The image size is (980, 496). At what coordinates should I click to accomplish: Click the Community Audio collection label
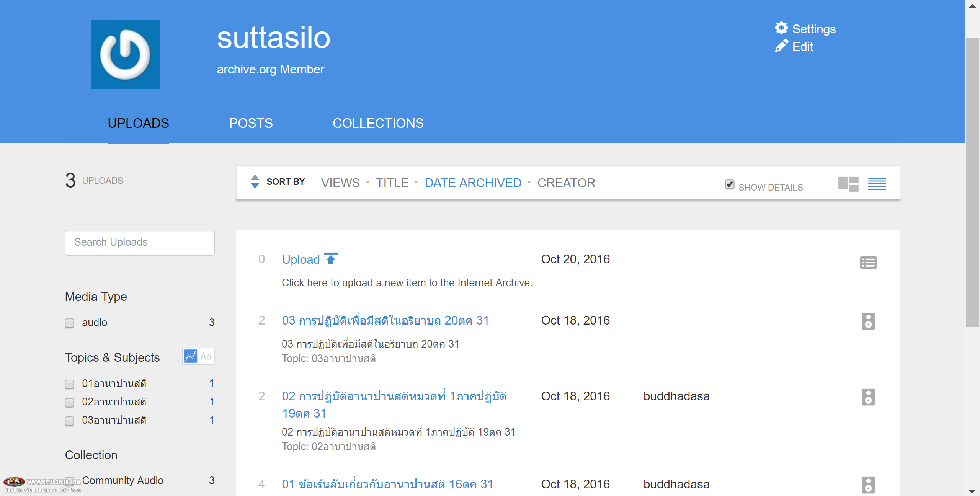[x=122, y=480]
